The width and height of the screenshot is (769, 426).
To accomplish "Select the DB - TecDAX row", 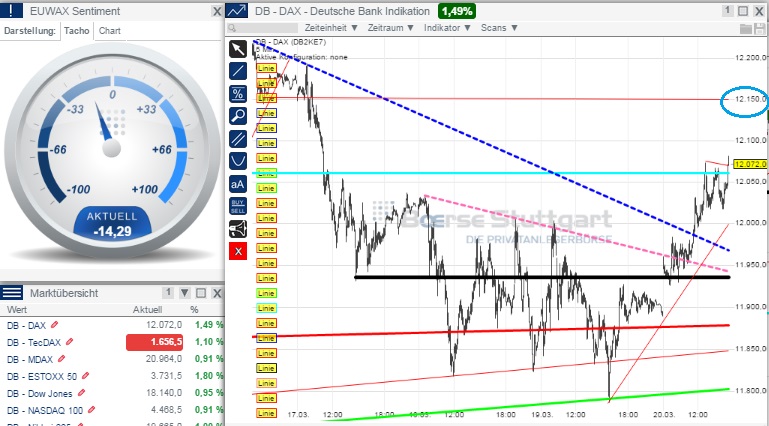I will (112, 342).
